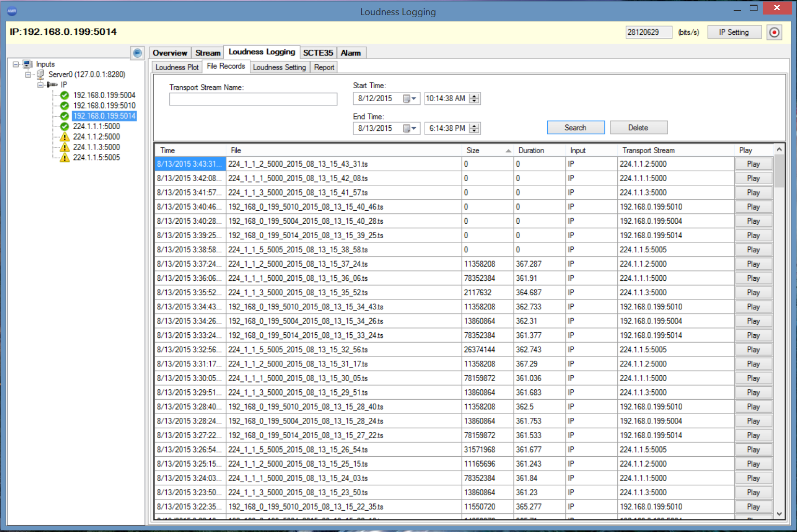Click the blue collapse panel arrow icon
Viewport: 797px width, 532px height.
(137, 53)
